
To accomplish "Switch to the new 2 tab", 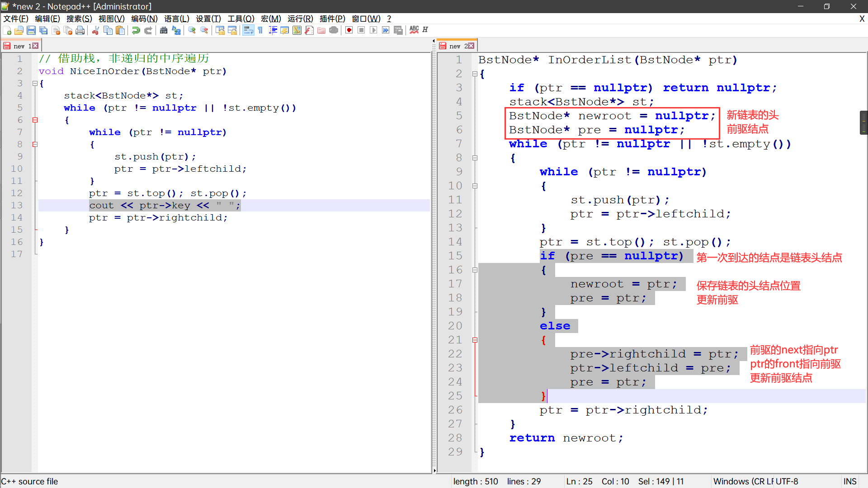I will click(x=455, y=46).
